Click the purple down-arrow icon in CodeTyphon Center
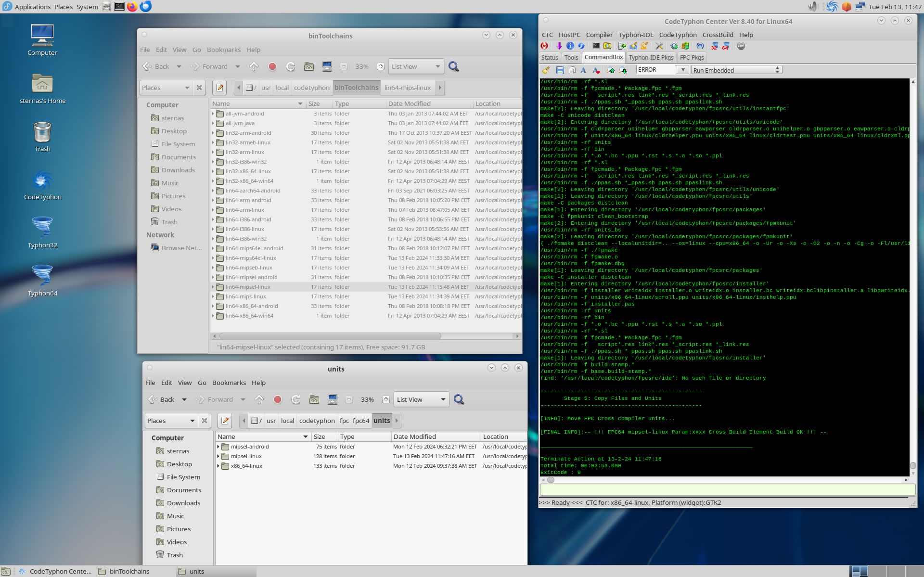 click(x=559, y=46)
